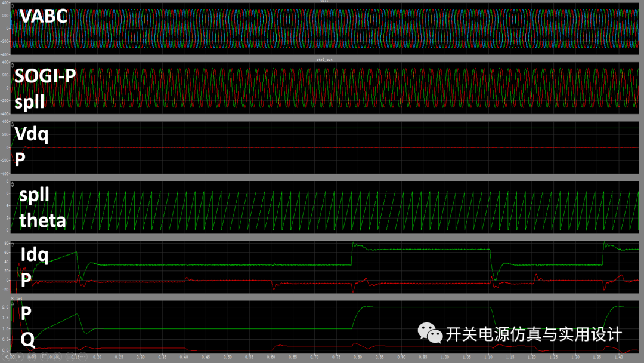Image resolution: width=644 pixels, height=363 pixels.
Task: Click the corner icon of the spll theta plot
Action: tap(13, 184)
